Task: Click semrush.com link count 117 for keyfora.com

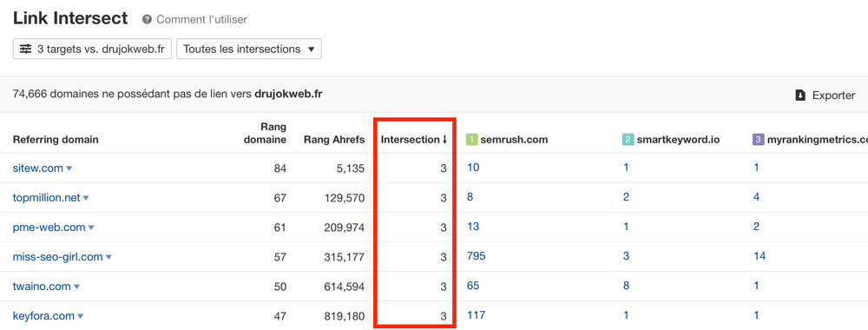Action: pyautogui.click(x=476, y=315)
